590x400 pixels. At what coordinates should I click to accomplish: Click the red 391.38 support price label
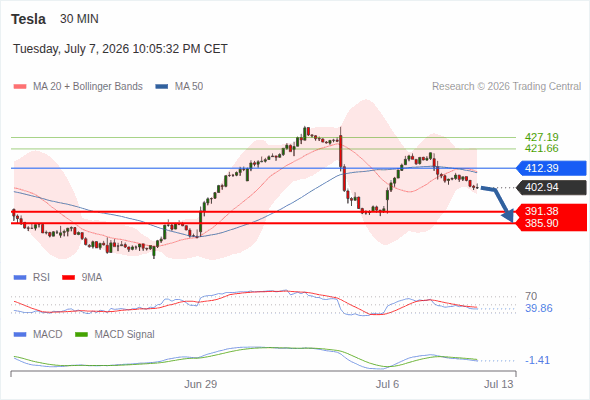[x=541, y=211]
